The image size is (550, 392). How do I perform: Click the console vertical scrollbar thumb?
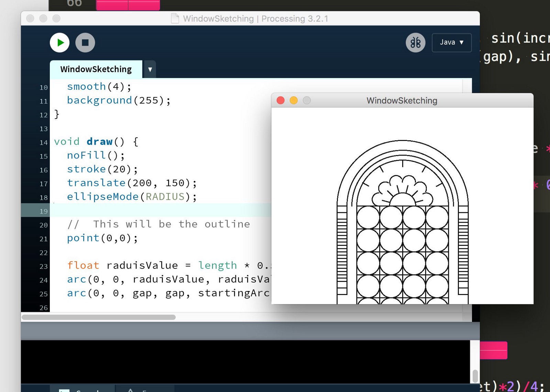pyautogui.click(x=475, y=376)
